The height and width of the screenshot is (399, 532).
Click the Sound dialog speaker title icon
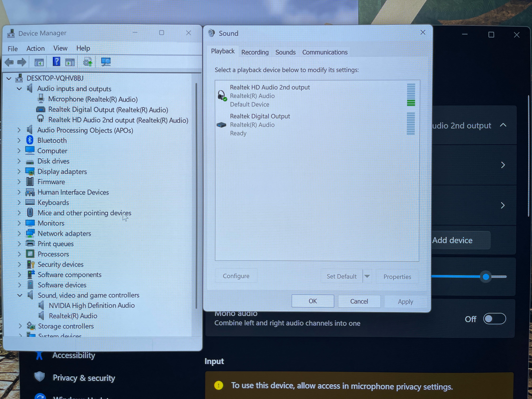(211, 33)
